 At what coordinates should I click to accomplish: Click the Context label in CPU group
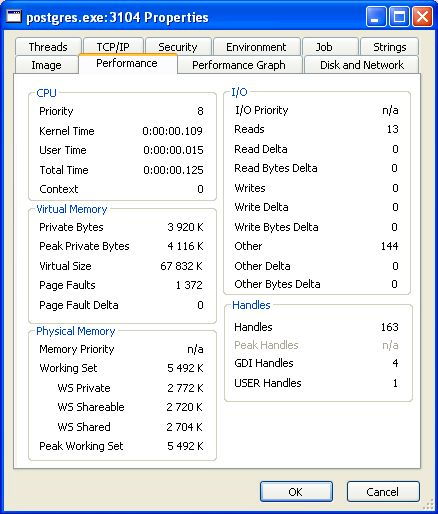pos(58,189)
